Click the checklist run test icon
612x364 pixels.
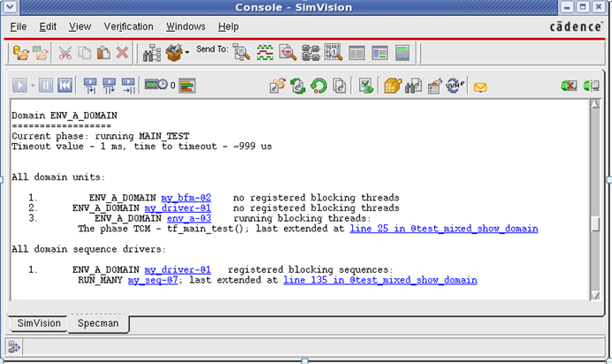click(x=366, y=86)
